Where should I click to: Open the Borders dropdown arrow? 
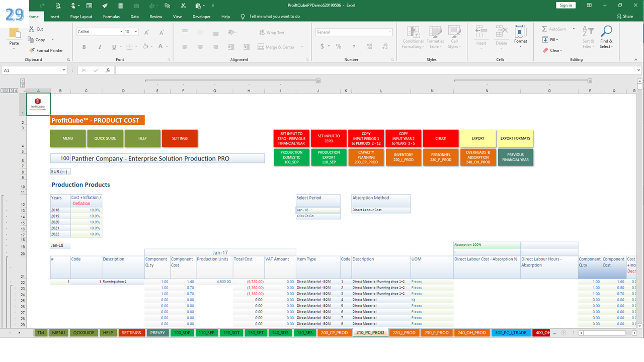pyautogui.click(x=136, y=47)
